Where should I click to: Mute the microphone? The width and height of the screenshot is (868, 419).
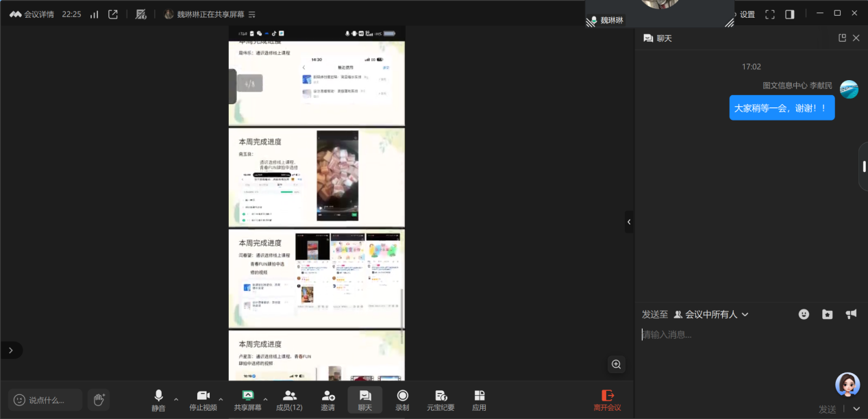(x=158, y=400)
